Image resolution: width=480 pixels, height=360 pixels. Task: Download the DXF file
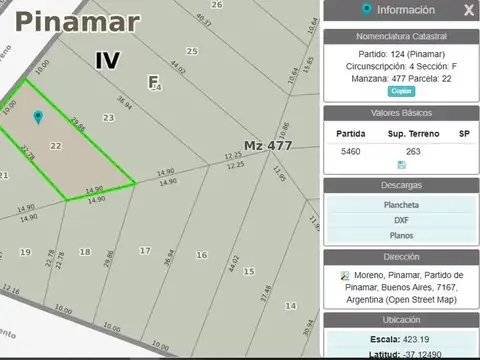pos(401,220)
